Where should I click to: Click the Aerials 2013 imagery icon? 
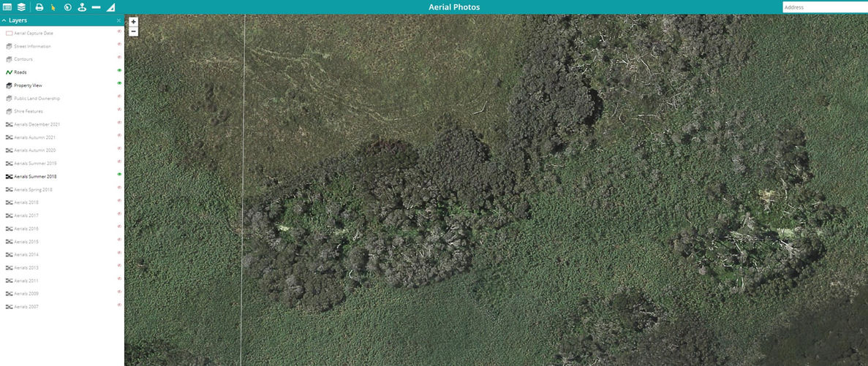coord(9,267)
